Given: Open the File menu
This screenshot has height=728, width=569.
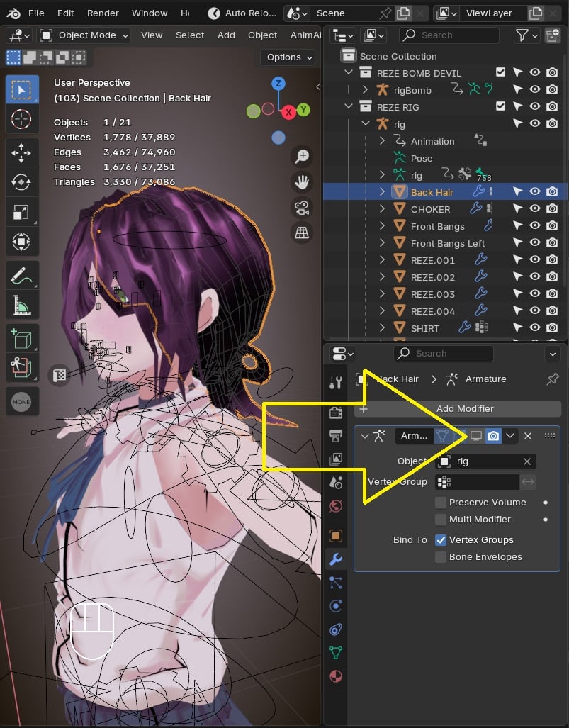Looking at the screenshot, I should 36,13.
